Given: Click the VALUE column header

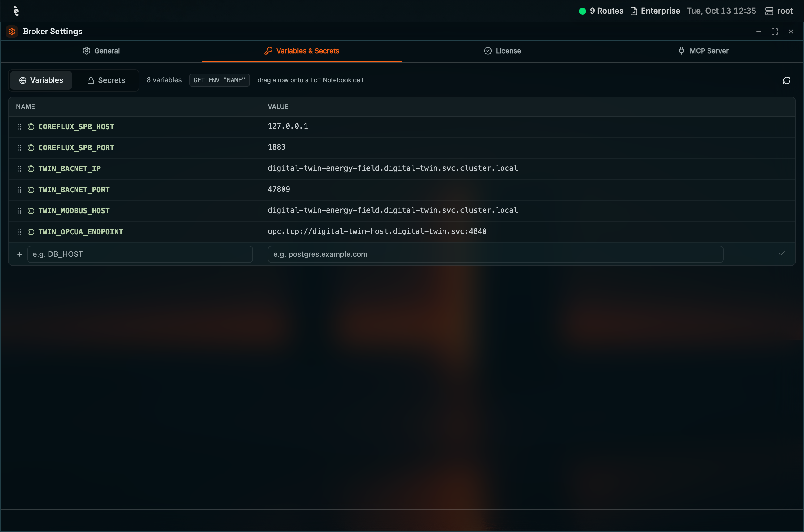Looking at the screenshot, I should (x=278, y=107).
